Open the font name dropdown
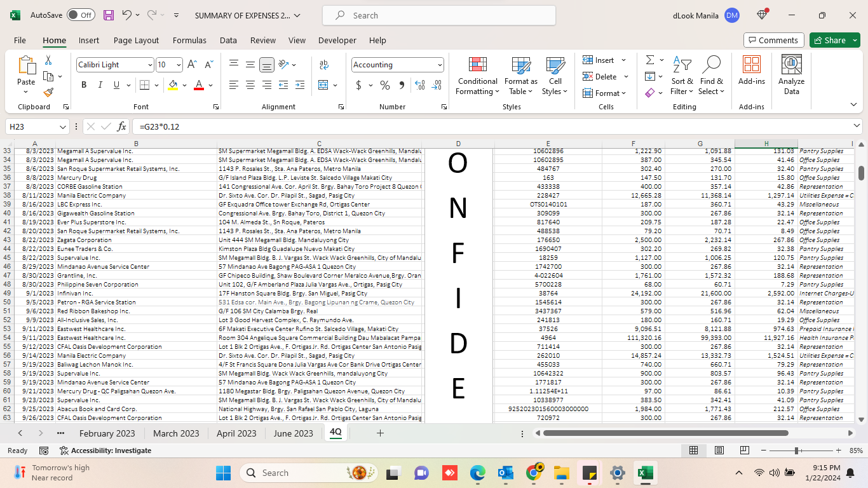The width and height of the screenshot is (868, 488). click(150, 65)
